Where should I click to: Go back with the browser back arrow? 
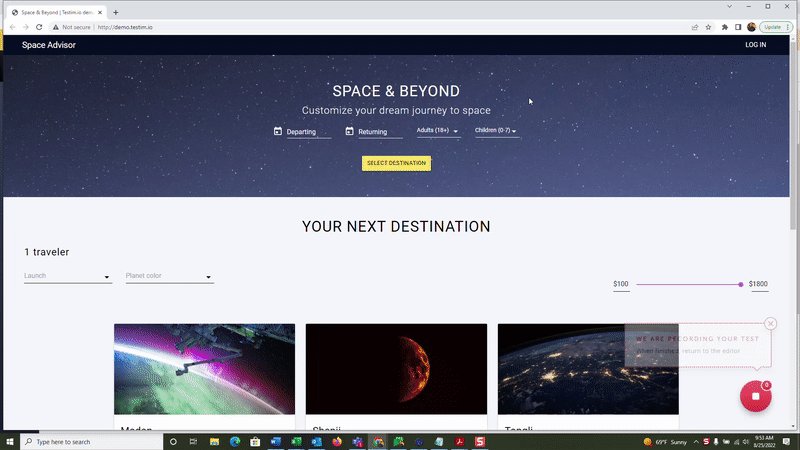coord(12,27)
